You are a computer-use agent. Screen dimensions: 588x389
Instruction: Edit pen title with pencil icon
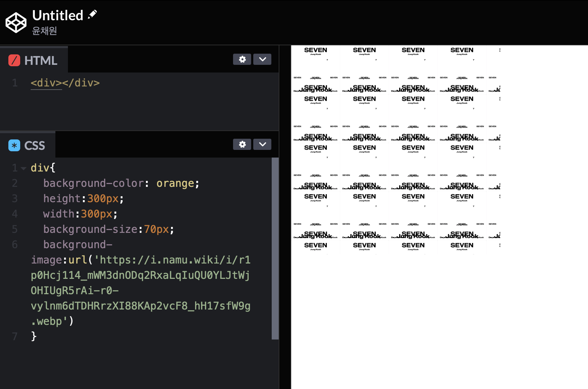coord(92,14)
